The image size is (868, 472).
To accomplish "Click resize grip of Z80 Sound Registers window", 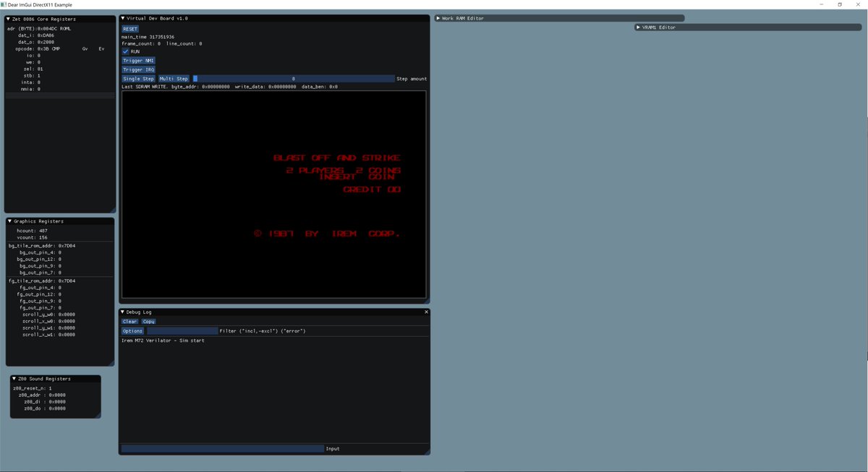I will (x=98, y=414).
